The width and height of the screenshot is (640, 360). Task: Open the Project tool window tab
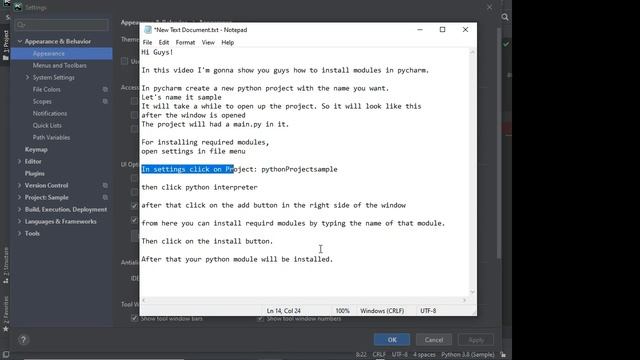[5, 45]
